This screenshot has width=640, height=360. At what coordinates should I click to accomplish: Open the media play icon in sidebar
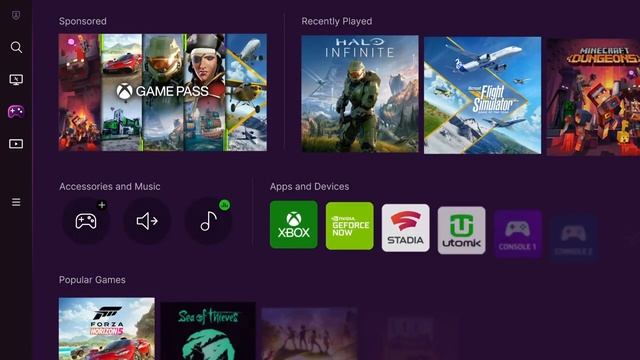[x=16, y=144]
